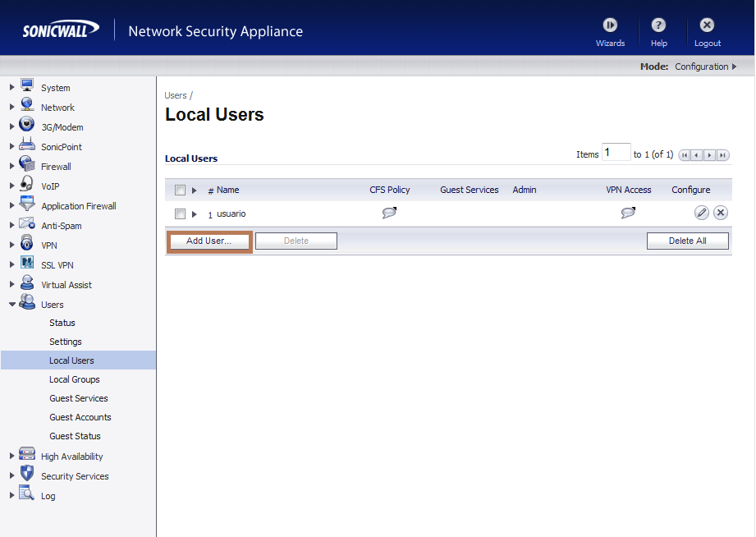Click the Security Services shield icon

point(27,473)
